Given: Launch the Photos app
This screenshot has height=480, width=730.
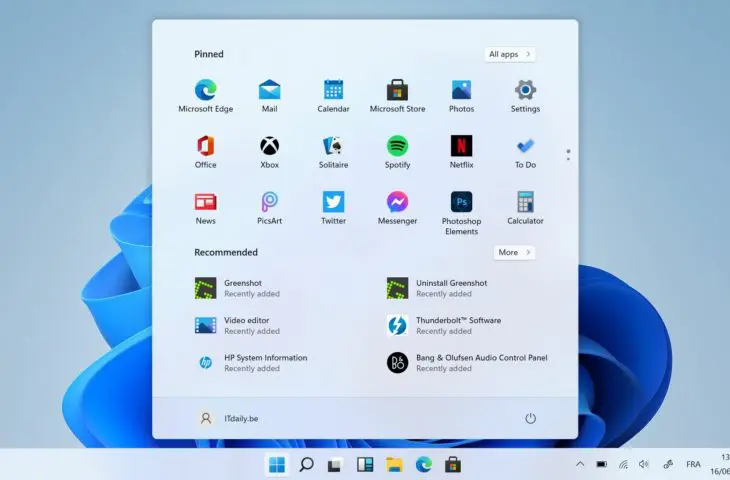Looking at the screenshot, I should pyautogui.click(x=461, y=96).
